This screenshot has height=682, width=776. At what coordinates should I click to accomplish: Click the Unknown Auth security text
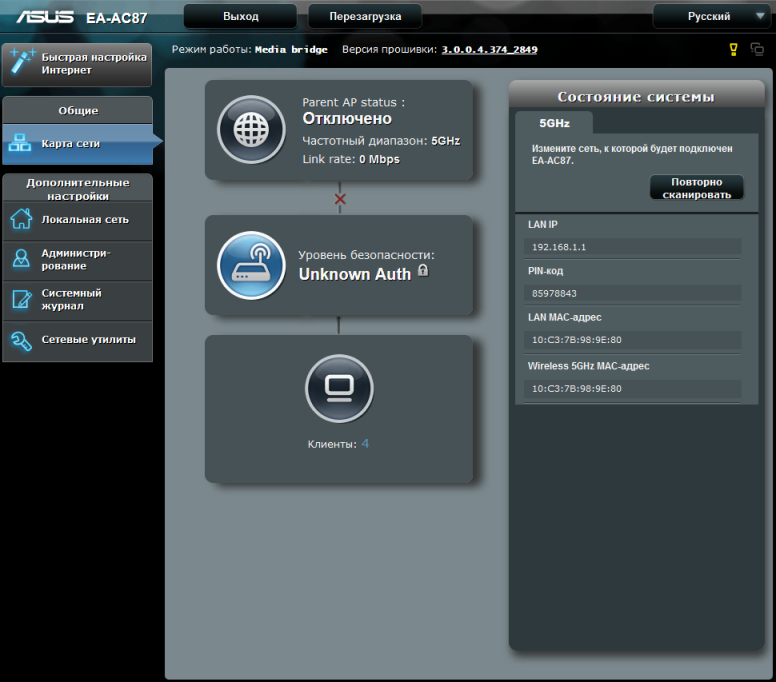tap(355, 274)
